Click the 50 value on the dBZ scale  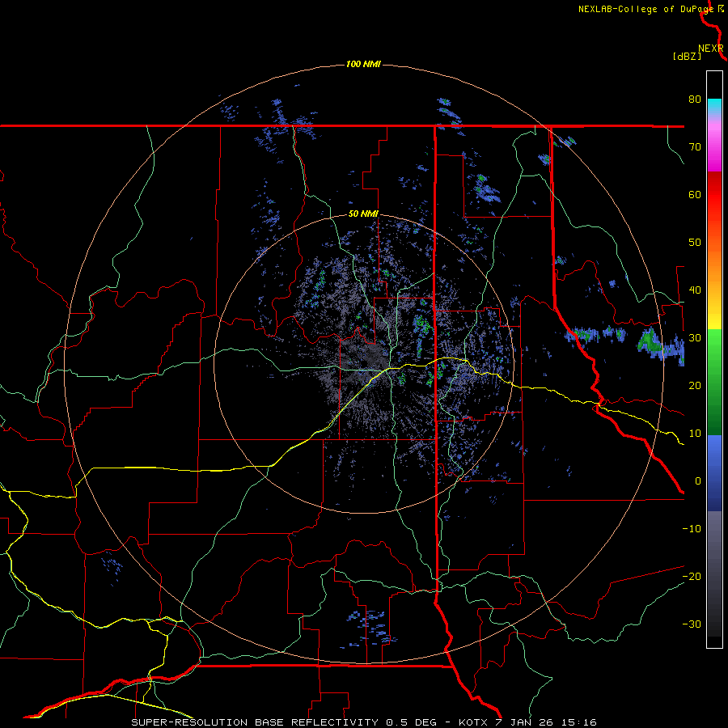click(x=695, y=243)
